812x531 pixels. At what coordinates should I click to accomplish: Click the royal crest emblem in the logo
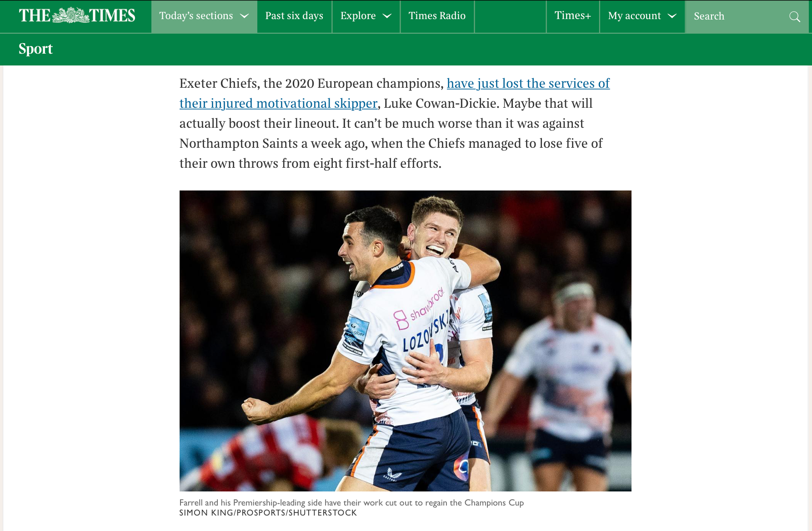coord(70,15)
